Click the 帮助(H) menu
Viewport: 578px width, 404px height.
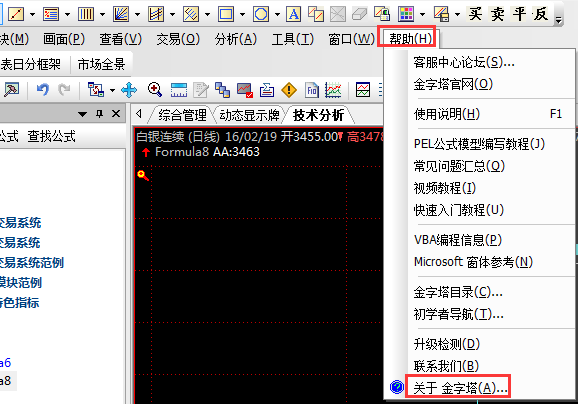pos(410,39)
